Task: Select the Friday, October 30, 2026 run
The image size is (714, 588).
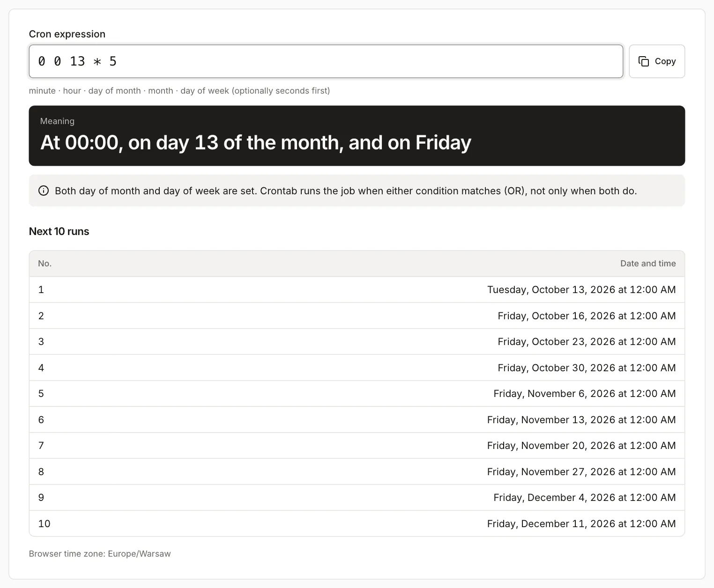Action: click(x=357, y=368)
